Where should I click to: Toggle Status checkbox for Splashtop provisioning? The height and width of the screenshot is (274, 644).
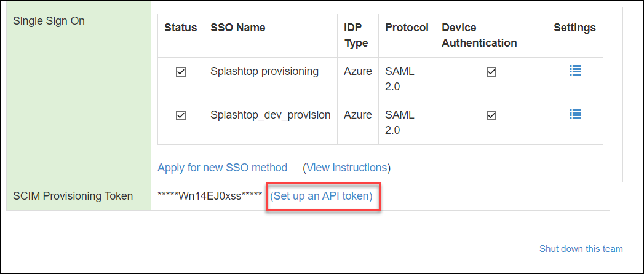click(181, 72)
